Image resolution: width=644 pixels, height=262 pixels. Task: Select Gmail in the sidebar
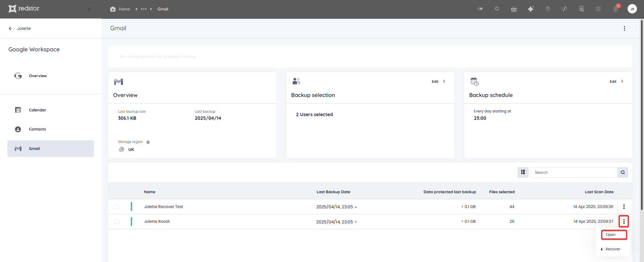click(x=51, y=149)
